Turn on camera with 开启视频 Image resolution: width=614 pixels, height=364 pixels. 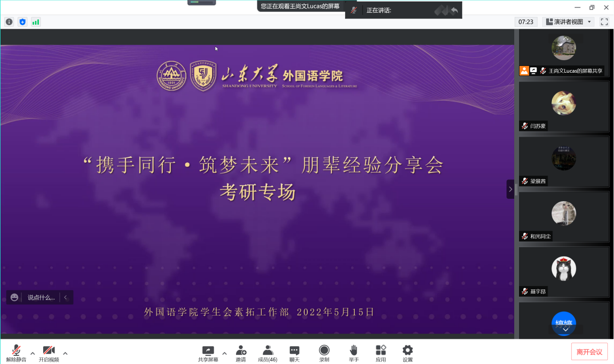(x=48, y=351)
